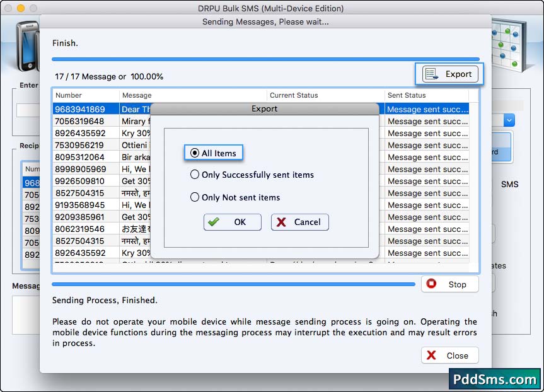Click the mobile phone icon in main window
Image resolution: width=544 pixels, height=392 pixels.
coord(28,45)
